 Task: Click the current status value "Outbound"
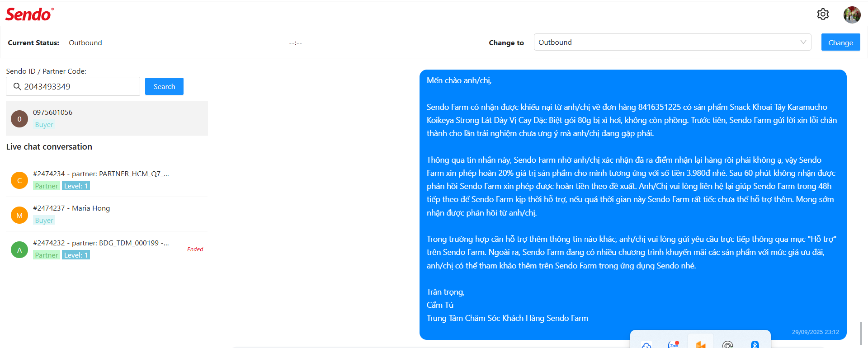[x=85, y=42]
